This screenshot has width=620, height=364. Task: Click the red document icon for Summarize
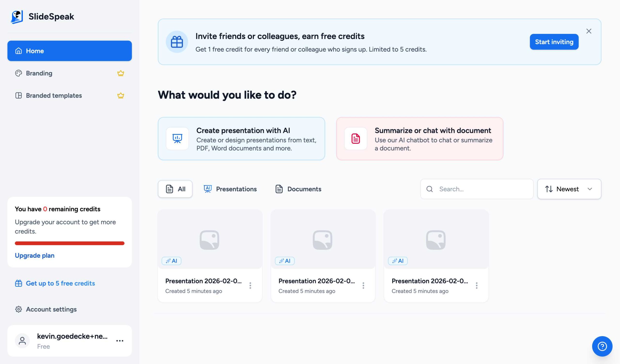click(x=356, y=139)
